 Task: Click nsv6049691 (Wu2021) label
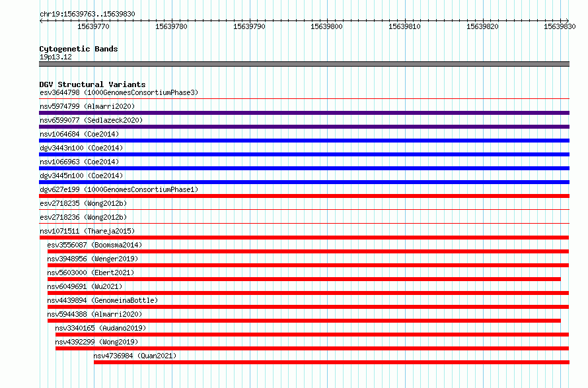click(x=85, y=286)
